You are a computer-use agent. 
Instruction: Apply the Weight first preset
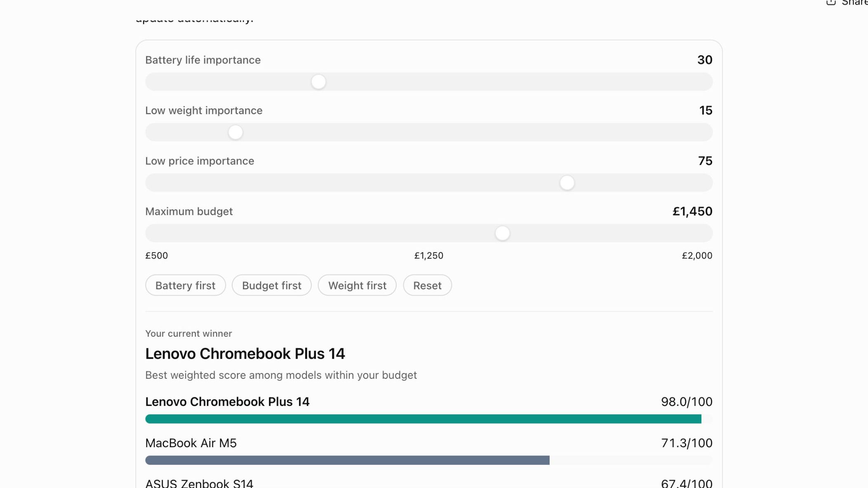pos(357,285)
